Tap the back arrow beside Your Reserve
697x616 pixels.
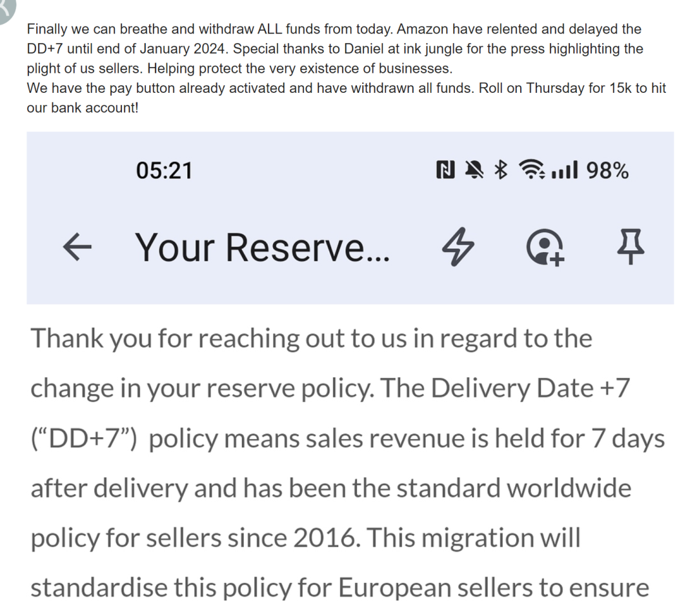77,247
